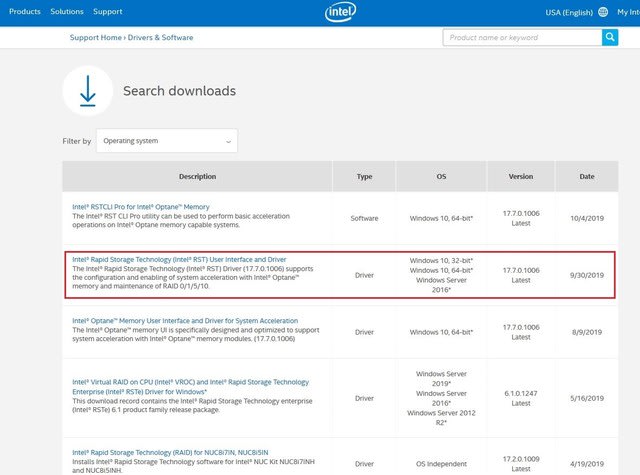Click the Intel logo in header

point(340,12)
